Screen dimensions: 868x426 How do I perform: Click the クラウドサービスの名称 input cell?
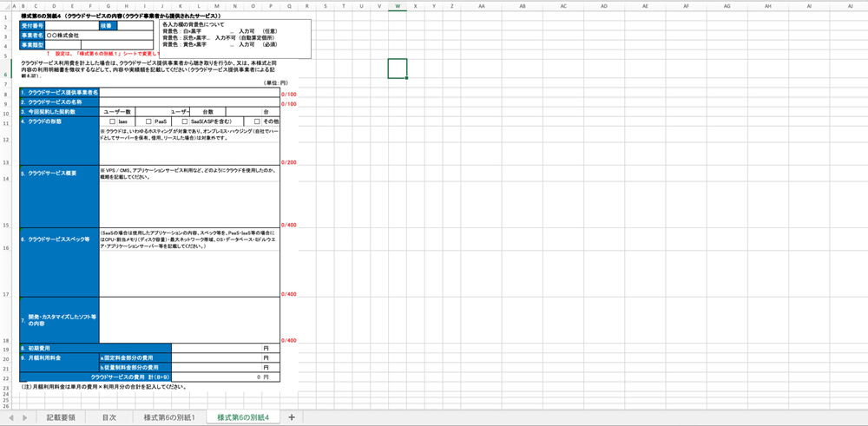point(189,102)
